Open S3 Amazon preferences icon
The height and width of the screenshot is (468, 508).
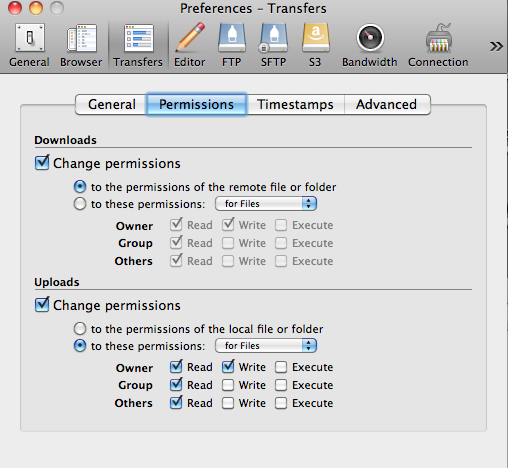315,38
